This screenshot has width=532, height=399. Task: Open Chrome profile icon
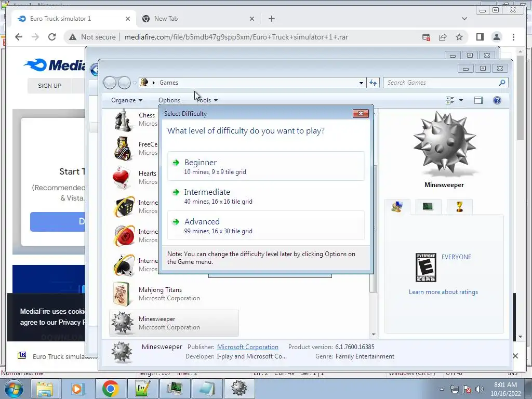[496, 37]
